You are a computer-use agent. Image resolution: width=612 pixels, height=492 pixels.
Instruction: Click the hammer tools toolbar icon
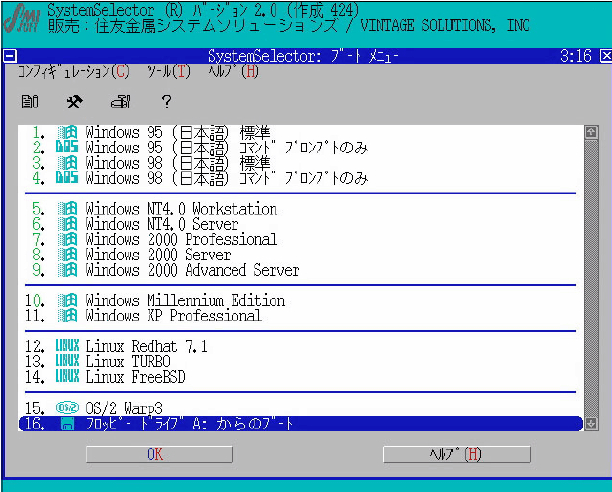point(75,102)
